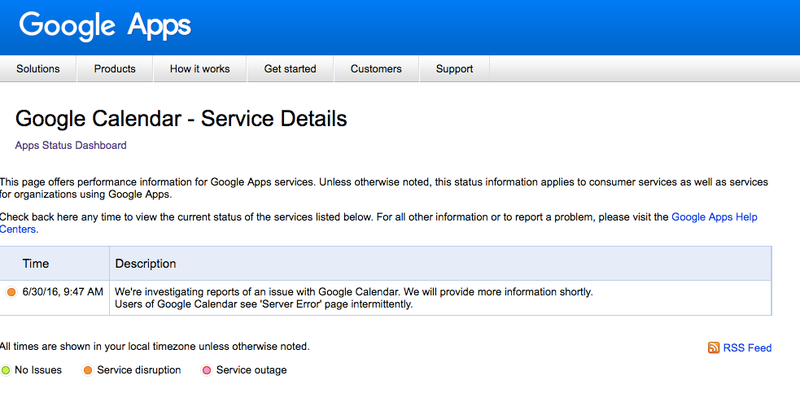This screenshot has height=402, width=800.
Task: Select the 6/30/16, 9:47 AM timestamp
Action: [x=63, y=292]
